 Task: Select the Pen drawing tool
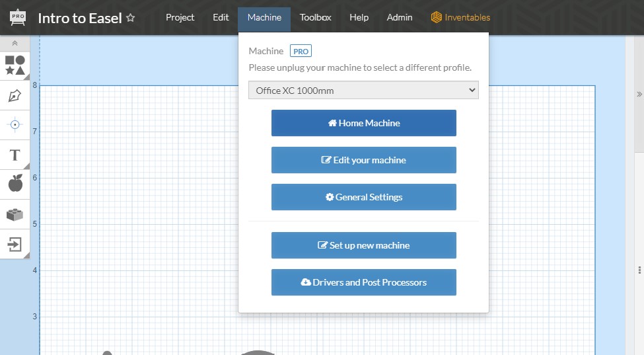click(x=15, y=95)
